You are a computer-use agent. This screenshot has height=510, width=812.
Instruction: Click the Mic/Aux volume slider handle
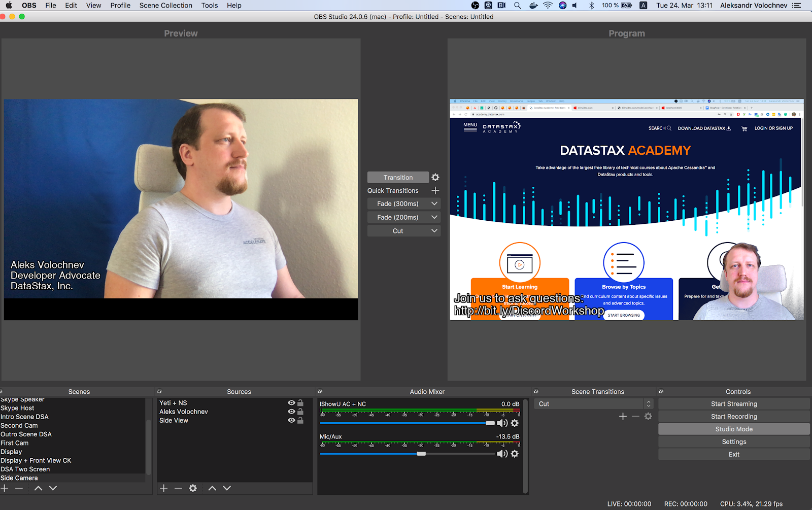click(421, 454)
